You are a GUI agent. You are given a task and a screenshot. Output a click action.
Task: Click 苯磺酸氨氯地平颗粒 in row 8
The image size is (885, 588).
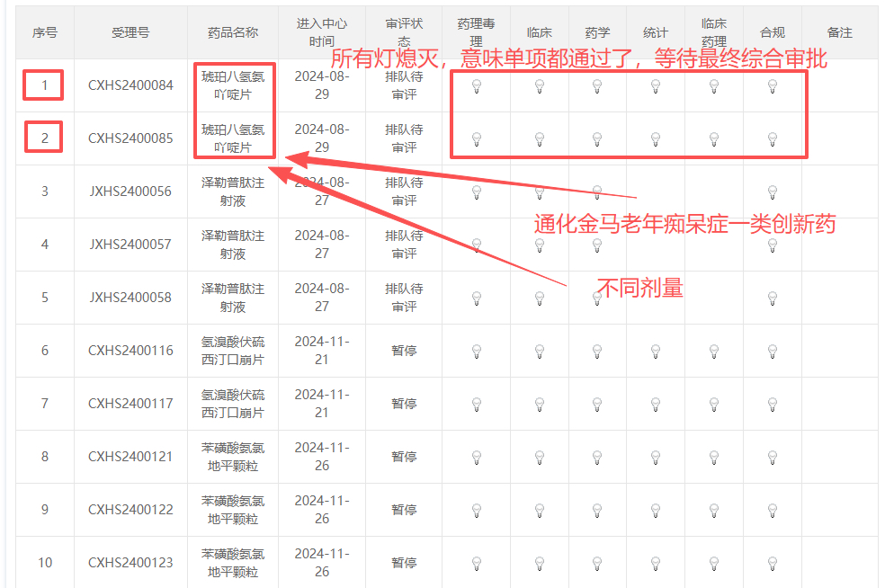click(233, 457)
